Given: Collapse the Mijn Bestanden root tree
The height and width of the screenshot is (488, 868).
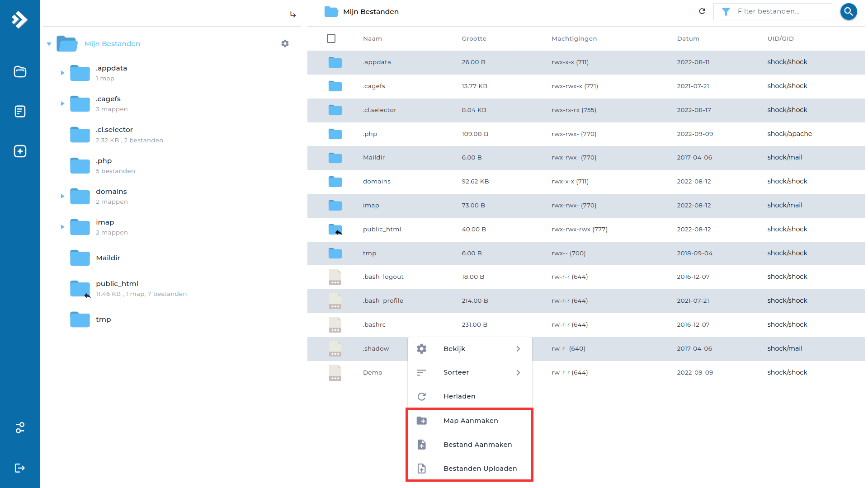Looking at the screenshot, I should pos(49,44).
